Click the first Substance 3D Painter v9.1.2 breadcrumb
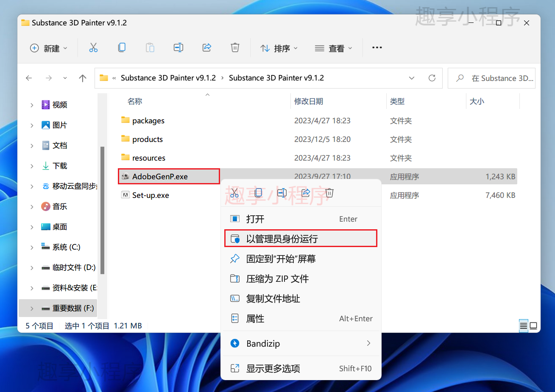 pyautogui.click(x=168, y=78)
